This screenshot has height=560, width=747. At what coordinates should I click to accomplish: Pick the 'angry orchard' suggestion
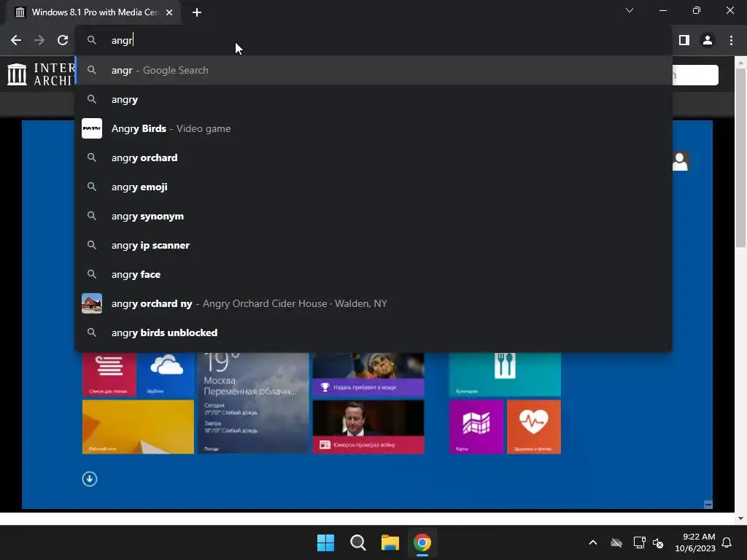373,157
